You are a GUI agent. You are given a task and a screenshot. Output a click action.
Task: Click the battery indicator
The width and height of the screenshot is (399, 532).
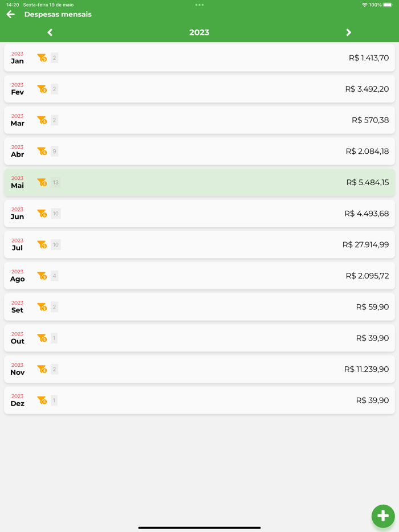click(389, 4)
